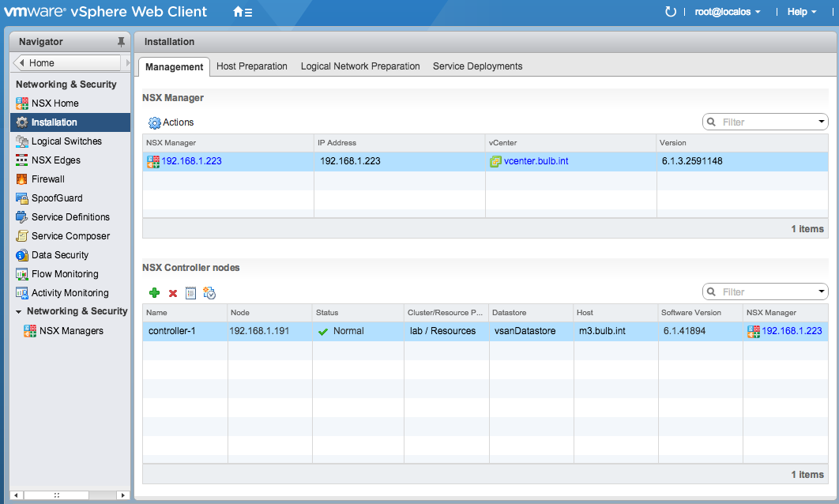
Task: Click the node address 192.168.1.191
Action: [259, 331]
